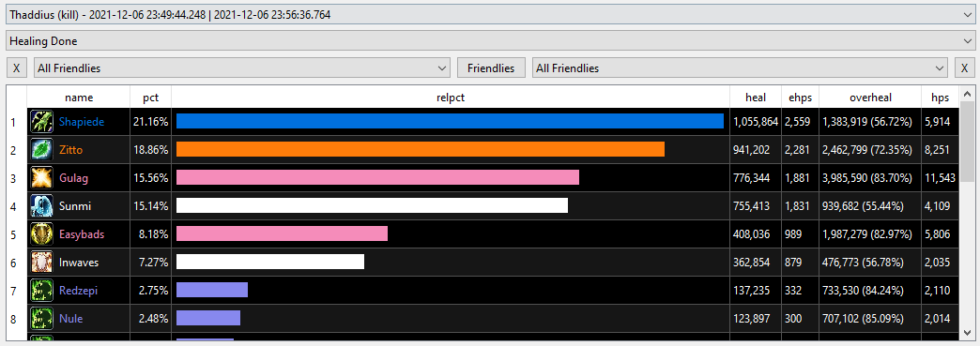Click the 8.18% pct cell
Screen dimensions: 980x346
(150, 234)
